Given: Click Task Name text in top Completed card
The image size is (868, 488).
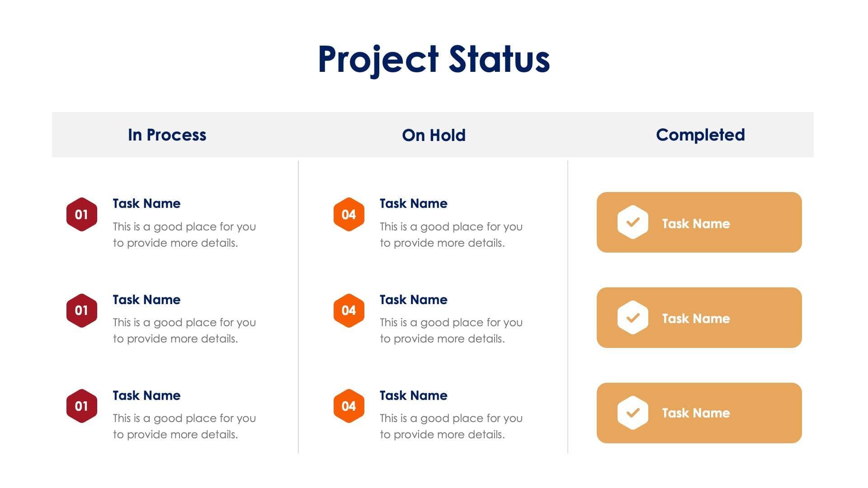Looking at the screenshot, I should click(696, 224).
